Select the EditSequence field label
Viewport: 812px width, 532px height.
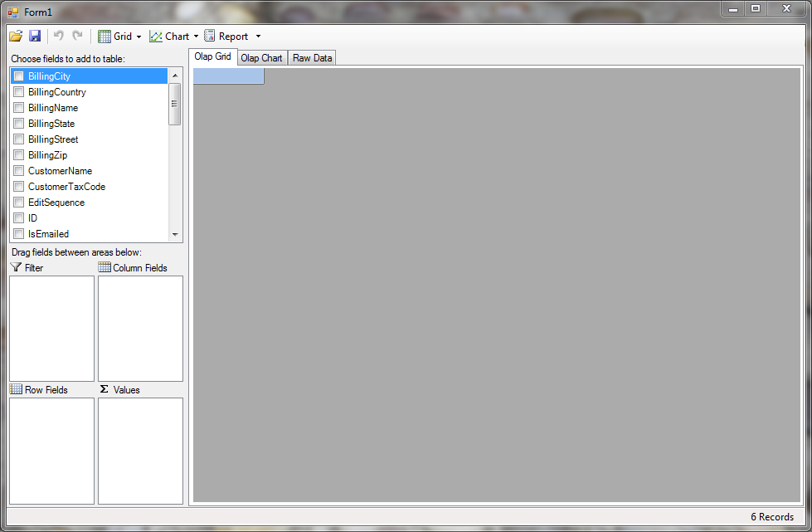pyautogui.click(x=56, y=203)
